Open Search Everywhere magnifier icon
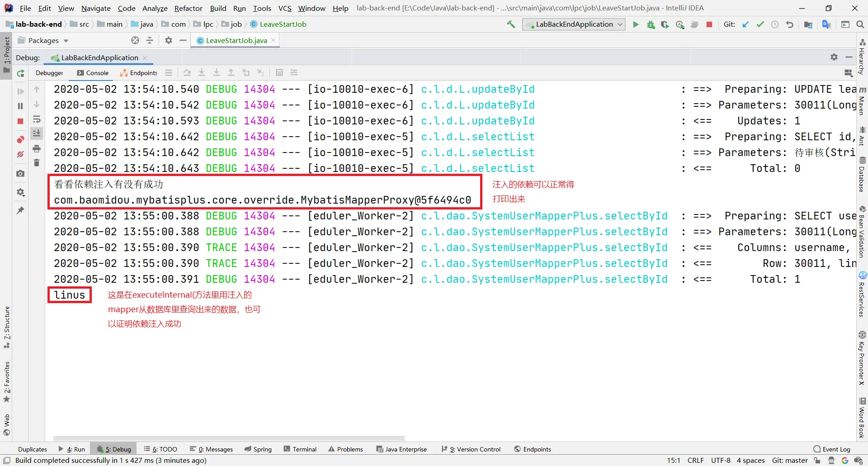868x466 pixels. tap(860, 24)
